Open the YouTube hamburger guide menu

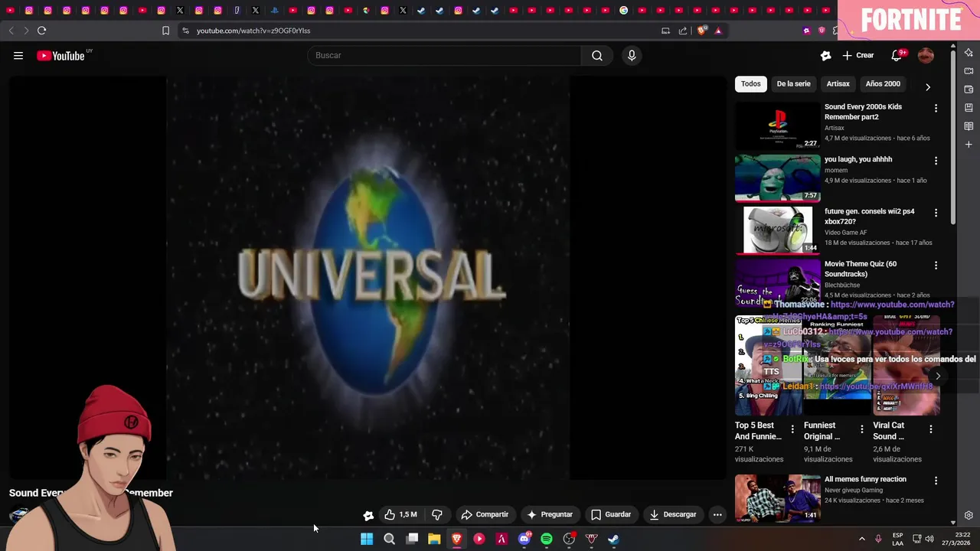point(18,55)
